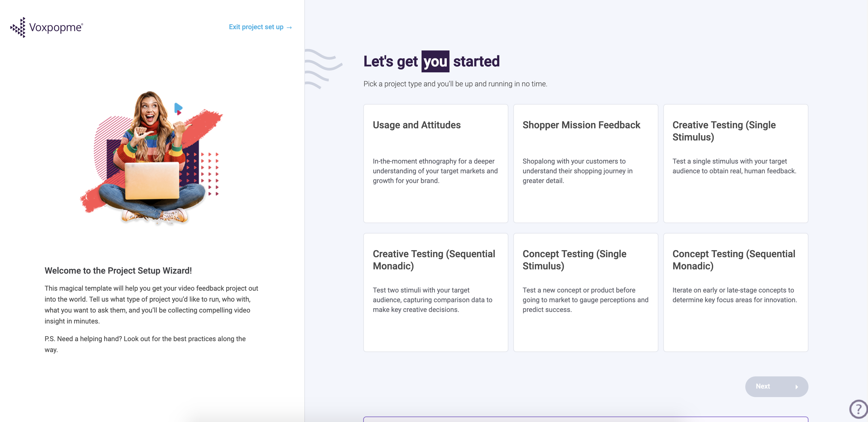Click the Next button

click(x=776, y=387)
